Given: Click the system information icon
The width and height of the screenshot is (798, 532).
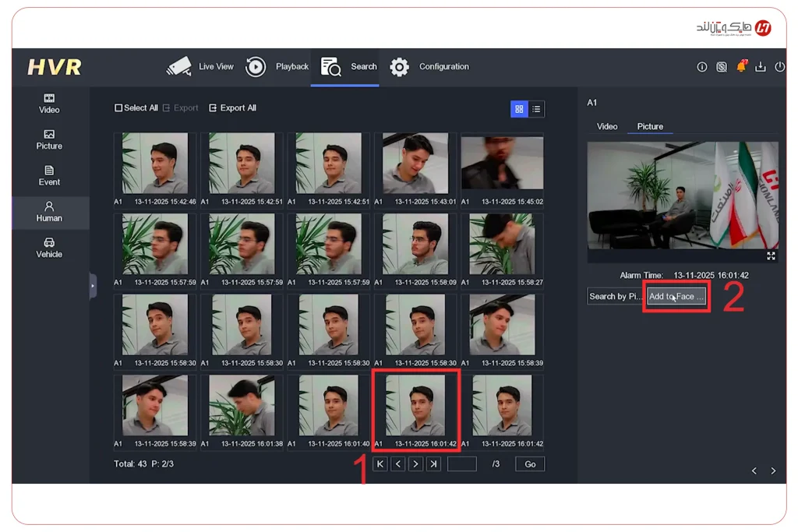Looking at the screenshot, I should coord(702,67).
